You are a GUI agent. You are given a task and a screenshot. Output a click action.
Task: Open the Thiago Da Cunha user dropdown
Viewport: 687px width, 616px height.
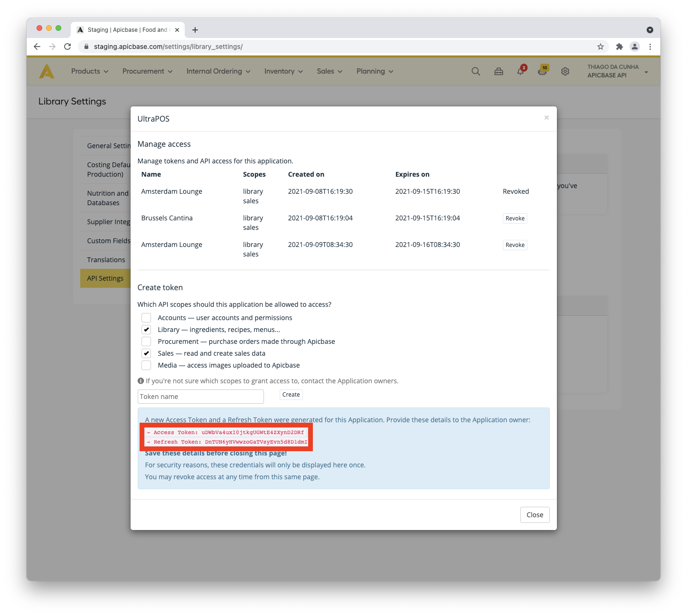click(617, 71)
